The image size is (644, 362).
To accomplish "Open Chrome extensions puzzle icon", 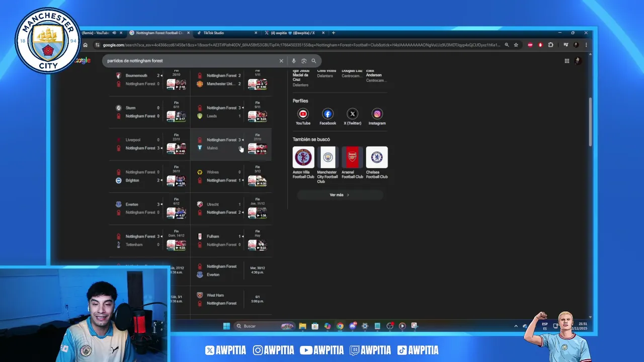I will [550, 45].
